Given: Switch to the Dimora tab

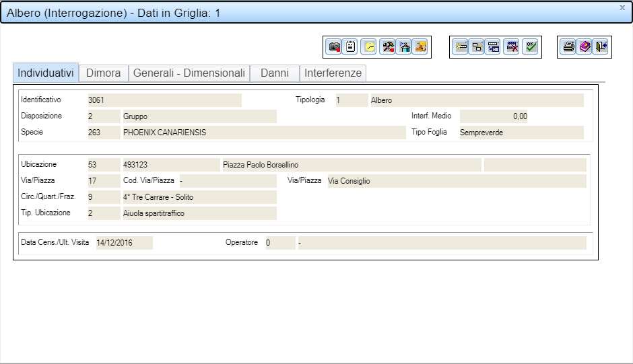Looking at the screenshot, I should click(104, 73).
